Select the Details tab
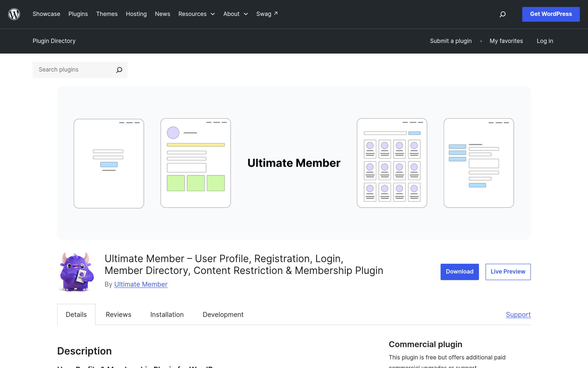588x368 pixels. click(76, 314)
